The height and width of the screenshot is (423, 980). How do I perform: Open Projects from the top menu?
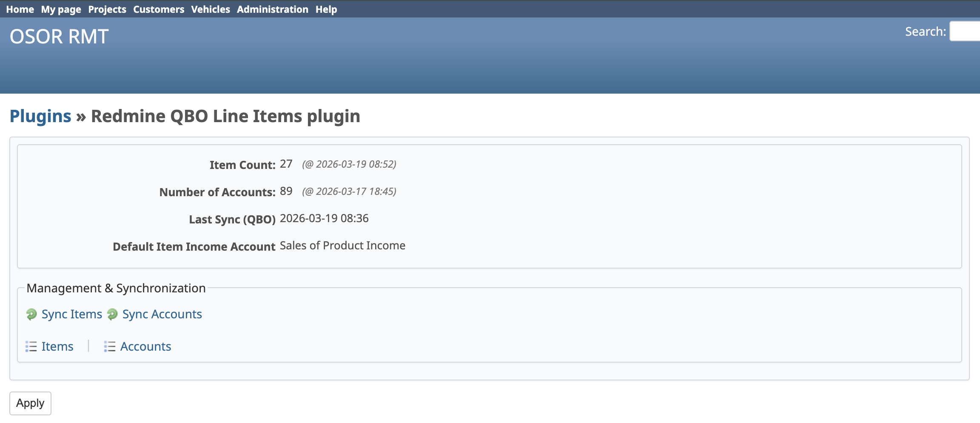[x=107, y=9]
